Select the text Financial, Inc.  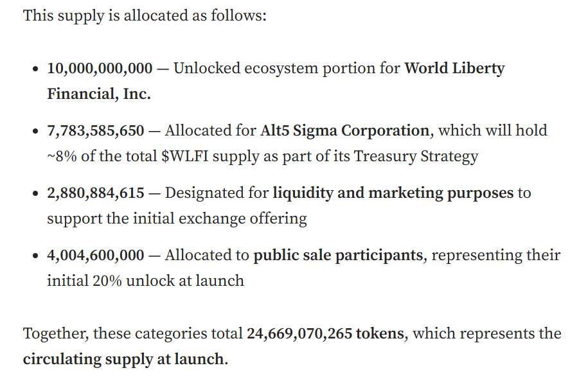pos(99,94)
